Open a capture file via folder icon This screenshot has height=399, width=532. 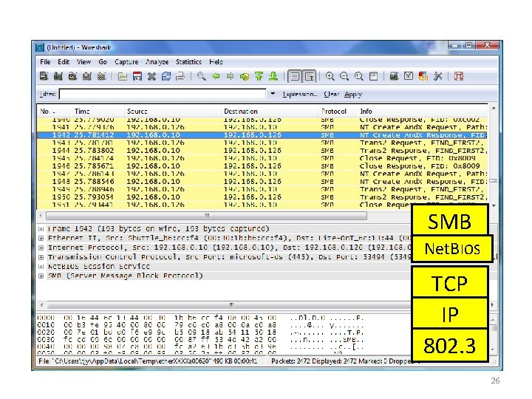tap(123, 76)
